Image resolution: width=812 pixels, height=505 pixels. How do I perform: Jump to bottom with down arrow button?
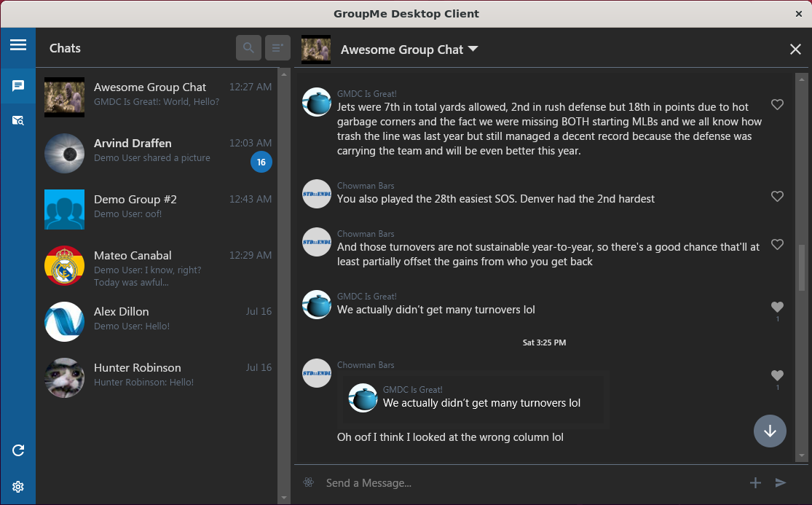770,431
